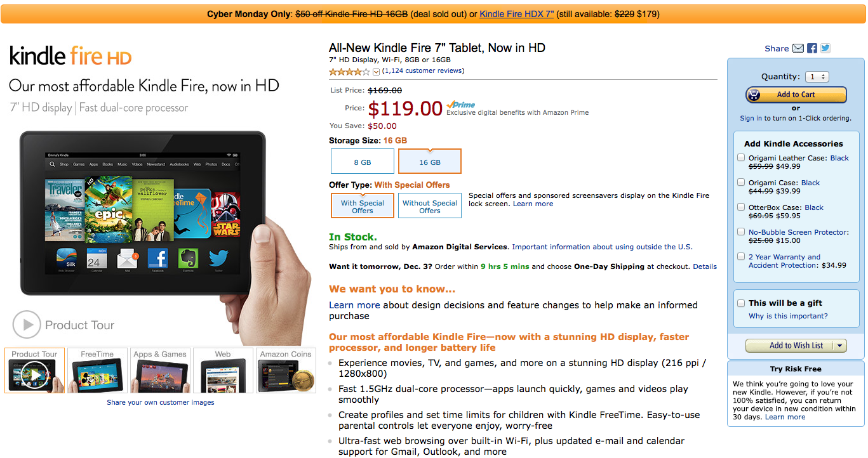The width and height of the screenshot is (868, 458).
Task: Share on Facebook icon
Action: coord(812,48)
